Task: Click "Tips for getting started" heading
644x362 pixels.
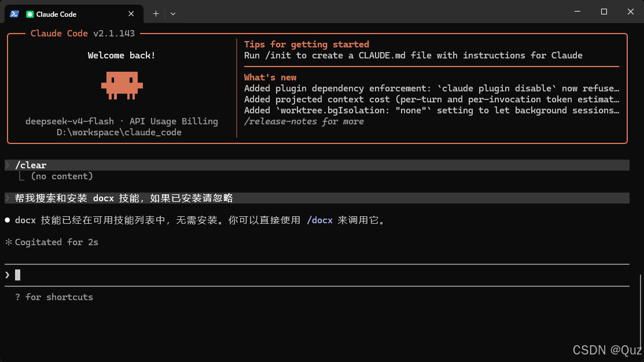Action: 307,45
